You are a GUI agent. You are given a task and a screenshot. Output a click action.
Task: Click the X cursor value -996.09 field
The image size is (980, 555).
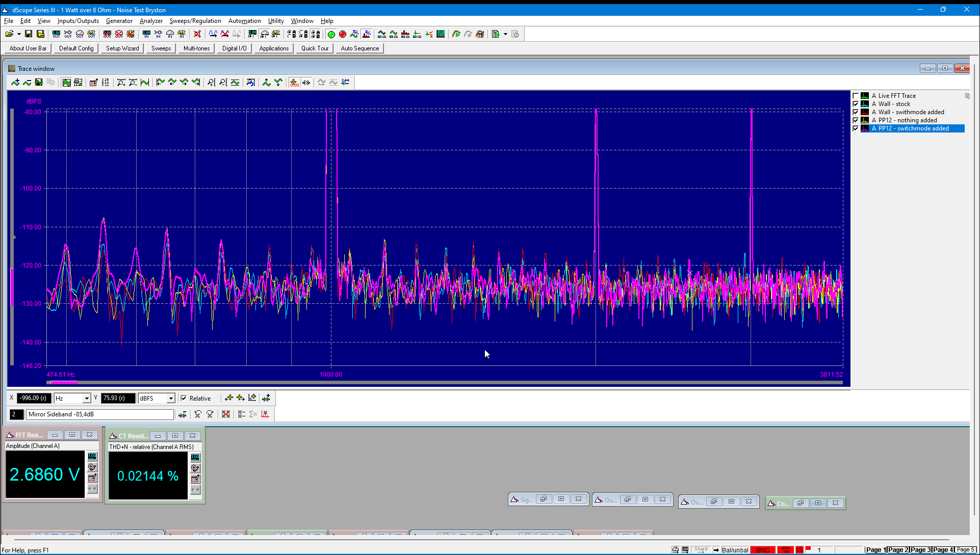coord(34,398)
